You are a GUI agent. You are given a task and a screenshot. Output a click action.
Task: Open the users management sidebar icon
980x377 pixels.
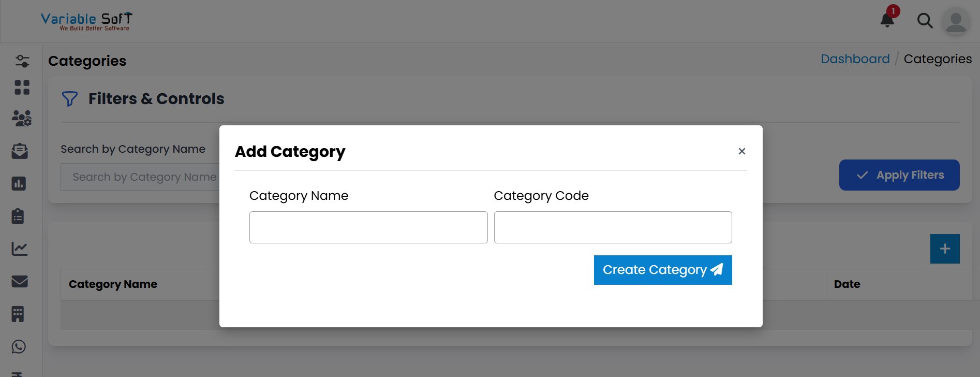coord(22,119)
